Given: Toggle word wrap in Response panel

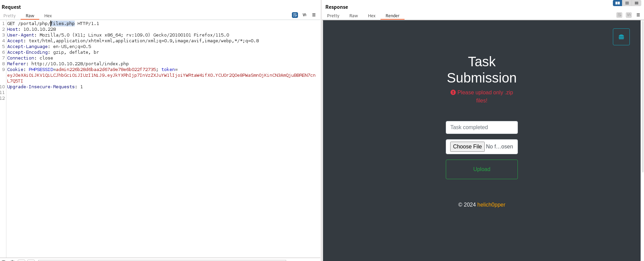Looking at the screenshot, I should click(619, 15).
